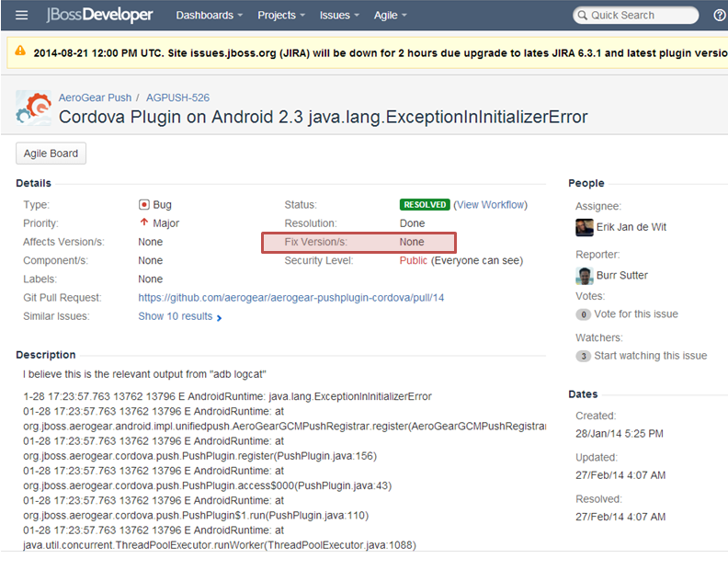This screenshot has width=728, height=570.
Task: Open the Issues dropdown menu
Action: (340, 16)
